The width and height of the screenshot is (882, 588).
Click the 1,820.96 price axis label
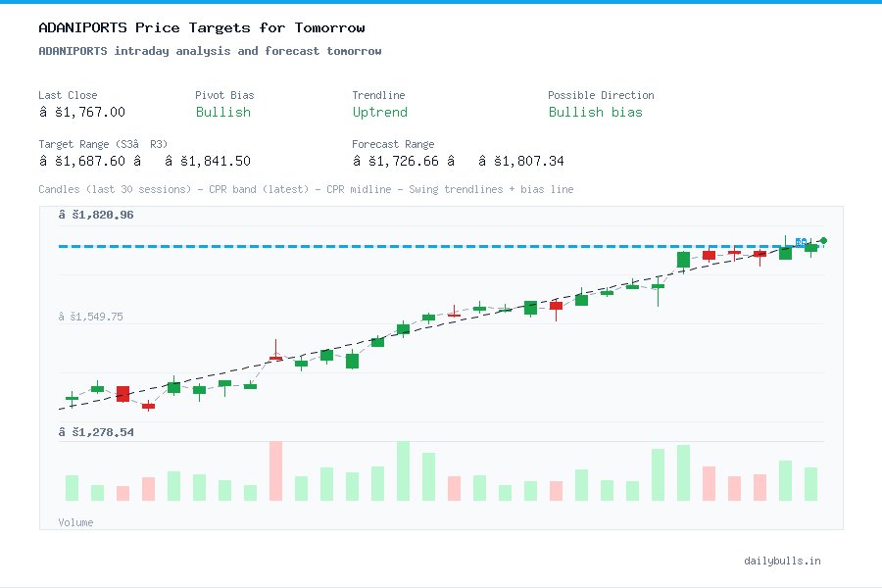point(96,215)
